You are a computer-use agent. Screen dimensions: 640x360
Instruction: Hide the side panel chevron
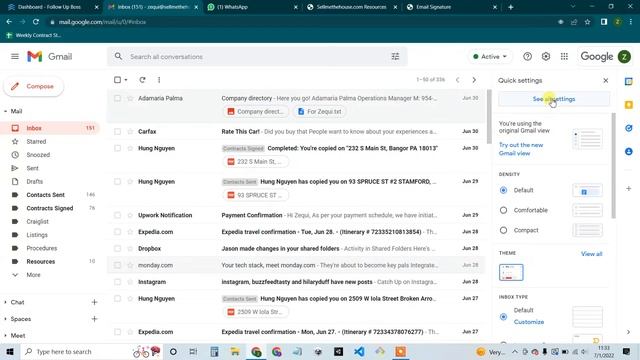(629, 332)
